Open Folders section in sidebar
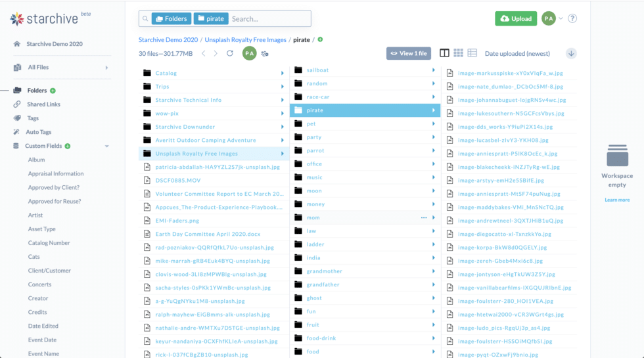Screen dimensions: 644x358 click(37, 91)
